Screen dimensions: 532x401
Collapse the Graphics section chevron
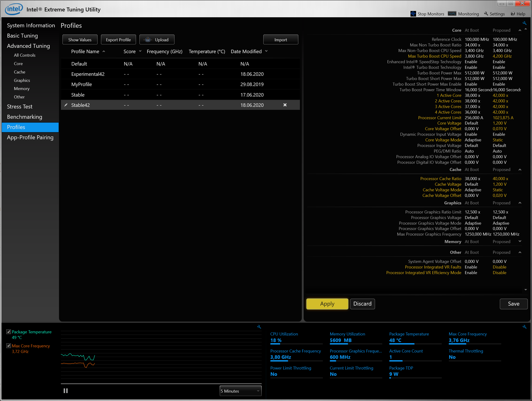[520, 203]
